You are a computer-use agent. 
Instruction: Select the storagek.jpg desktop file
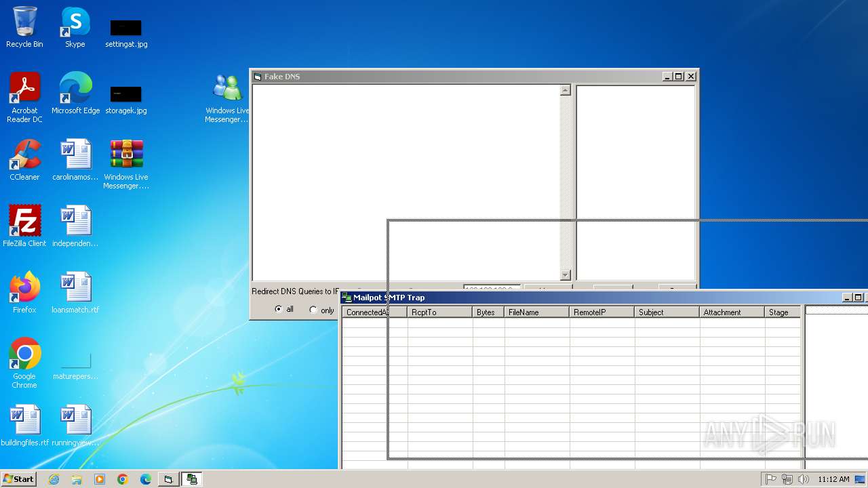pyautogui.click(x=126, y=99)
